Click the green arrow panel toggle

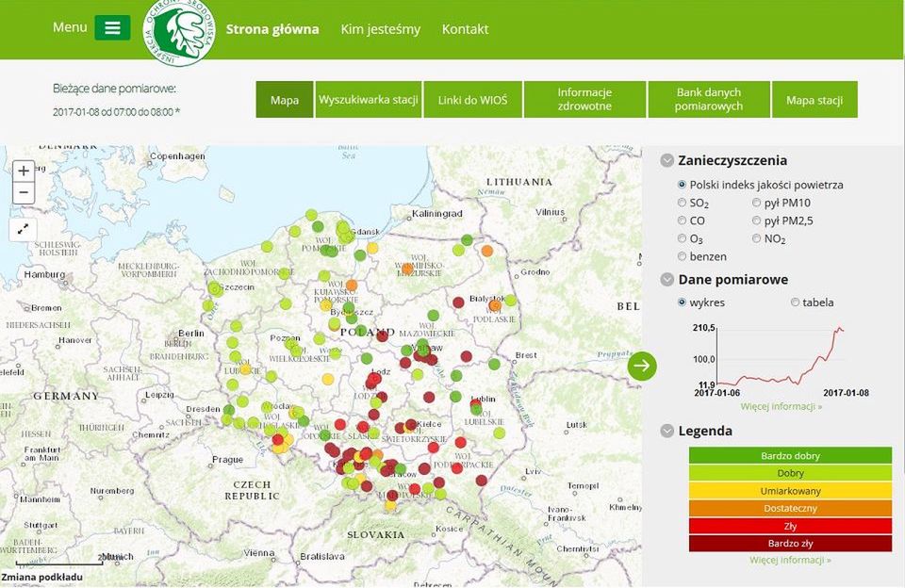click(x=642, y=366)
